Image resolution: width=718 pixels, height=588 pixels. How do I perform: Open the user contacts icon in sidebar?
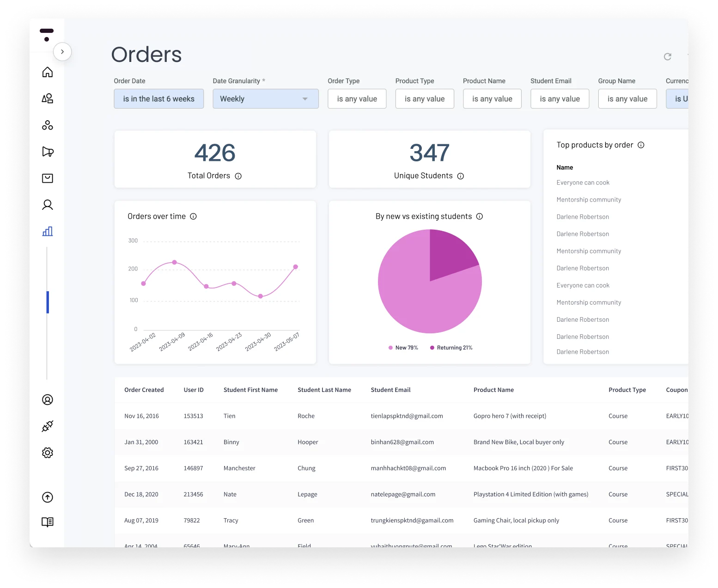coord(48,205)
